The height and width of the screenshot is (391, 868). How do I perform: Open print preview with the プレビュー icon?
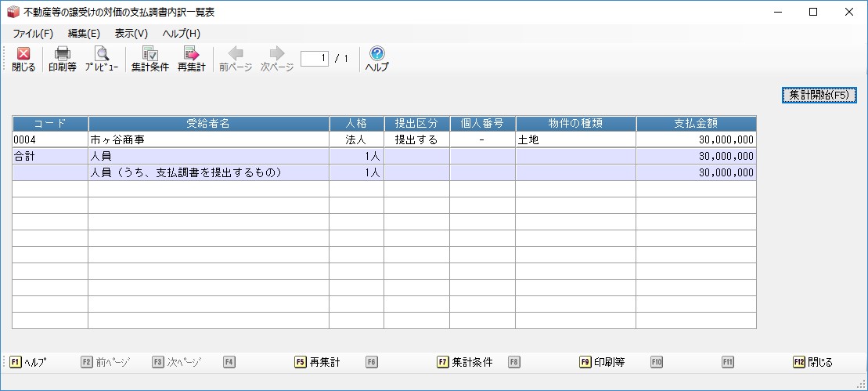(x=102, y=54)
